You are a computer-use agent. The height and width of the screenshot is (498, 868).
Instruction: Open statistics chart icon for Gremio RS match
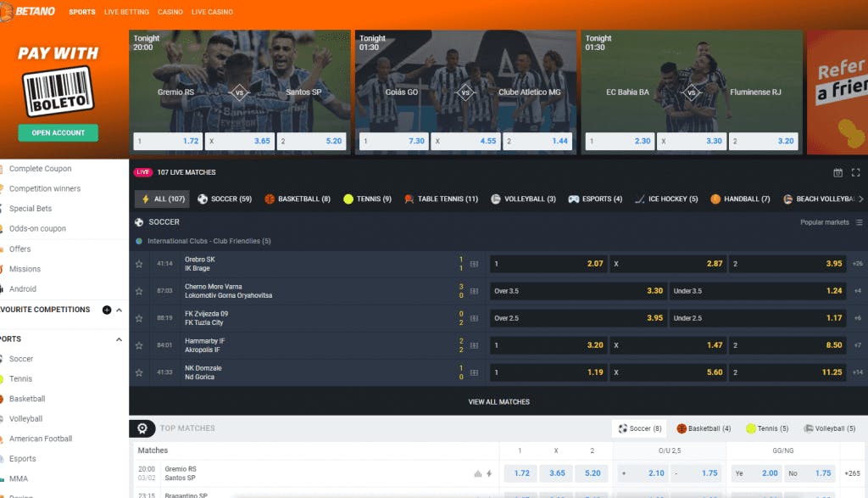pyautogui.click(x=477, y=473)
